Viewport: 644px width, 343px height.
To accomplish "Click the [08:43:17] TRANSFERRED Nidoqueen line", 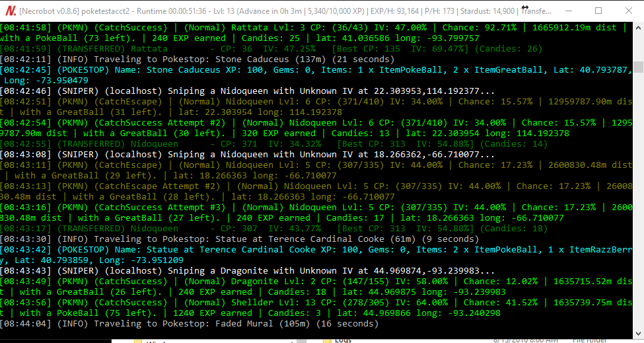I will (x=274, y=229).
